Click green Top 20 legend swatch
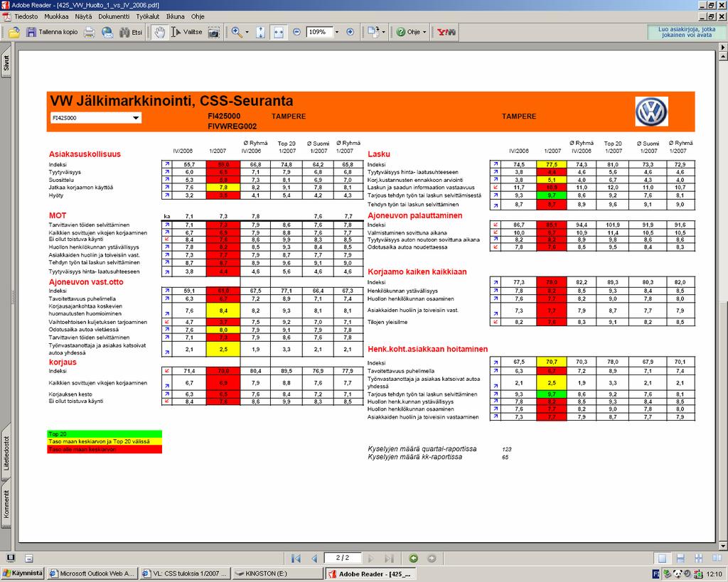Viewport: 728px width, 582px height. [105, 434]
